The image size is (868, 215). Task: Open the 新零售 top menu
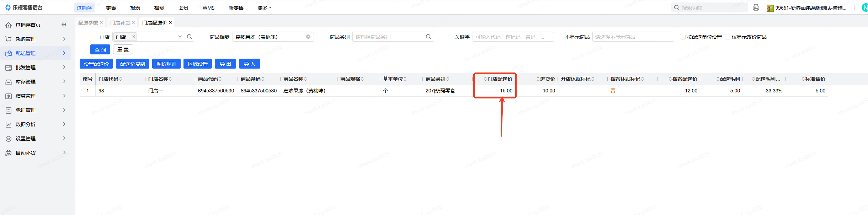pos(236,8)
